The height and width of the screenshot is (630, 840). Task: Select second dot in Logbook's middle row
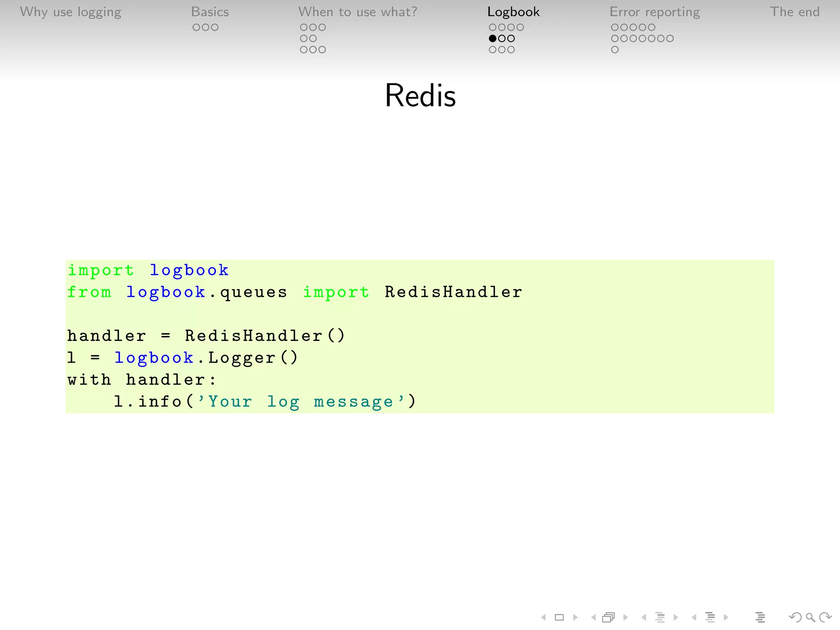pos(502,39)
